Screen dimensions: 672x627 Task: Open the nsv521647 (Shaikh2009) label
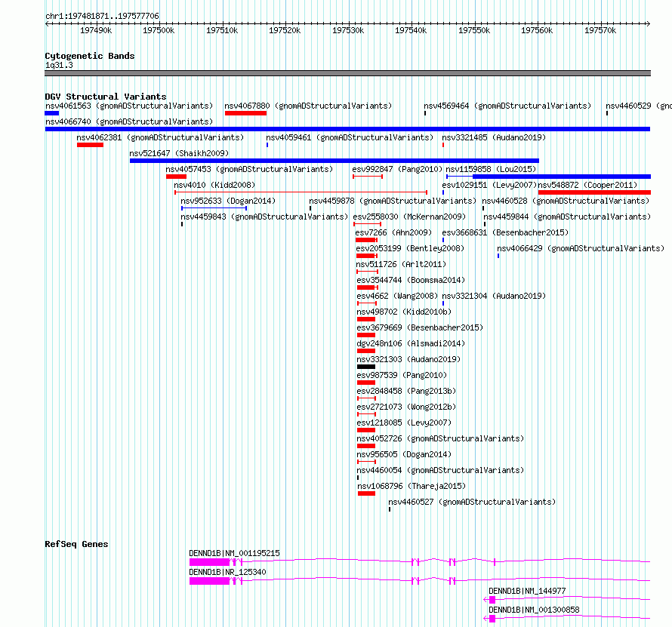[179, 153]
